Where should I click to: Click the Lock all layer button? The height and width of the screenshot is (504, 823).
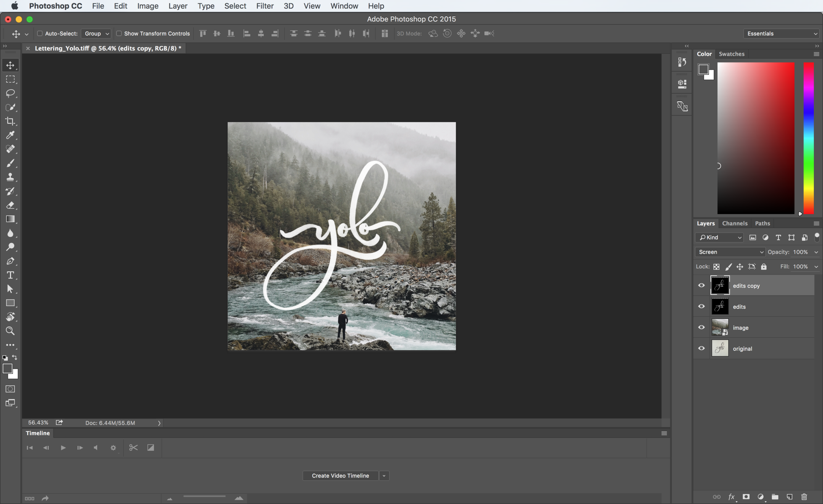(x=763, y=266)
